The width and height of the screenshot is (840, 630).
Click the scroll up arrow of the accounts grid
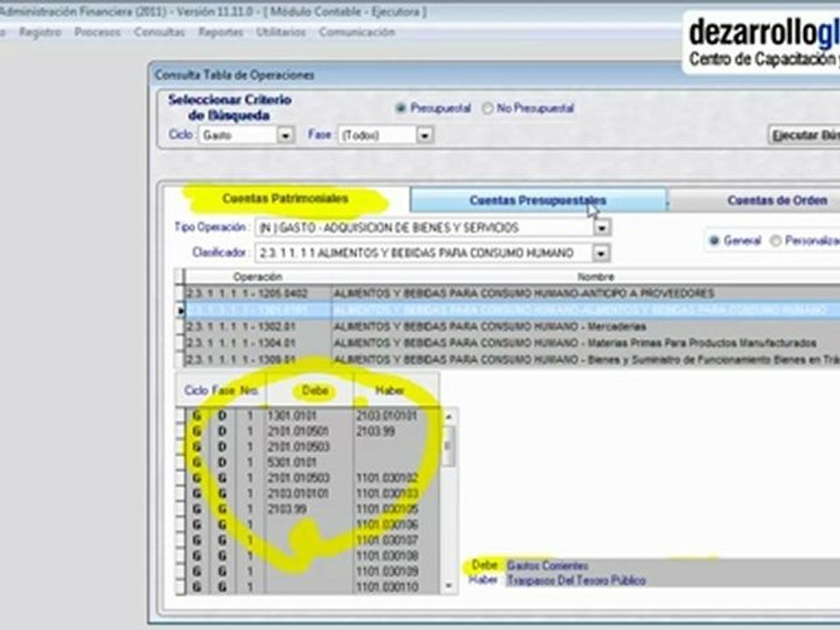pyautogui.click(x=449, y=416)
